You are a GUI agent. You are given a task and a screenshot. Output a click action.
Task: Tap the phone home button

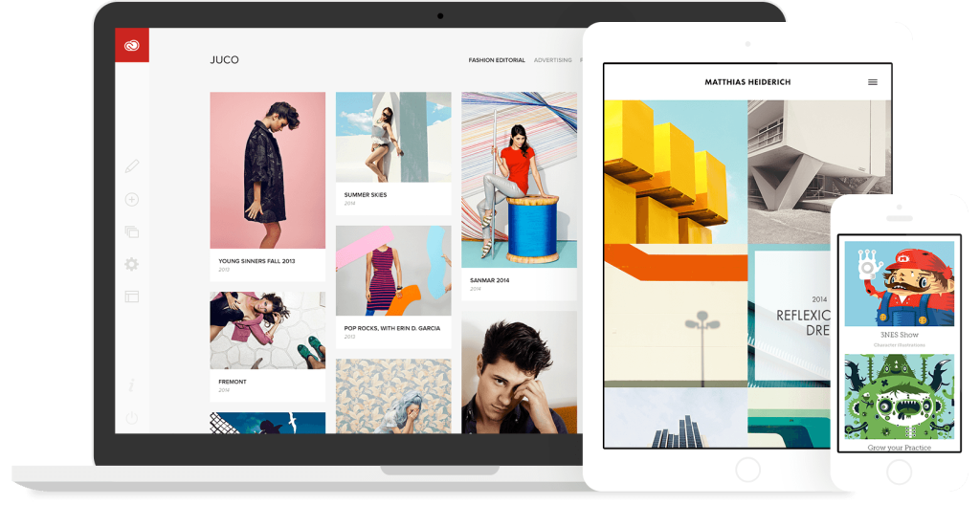(x=900, y=472)
